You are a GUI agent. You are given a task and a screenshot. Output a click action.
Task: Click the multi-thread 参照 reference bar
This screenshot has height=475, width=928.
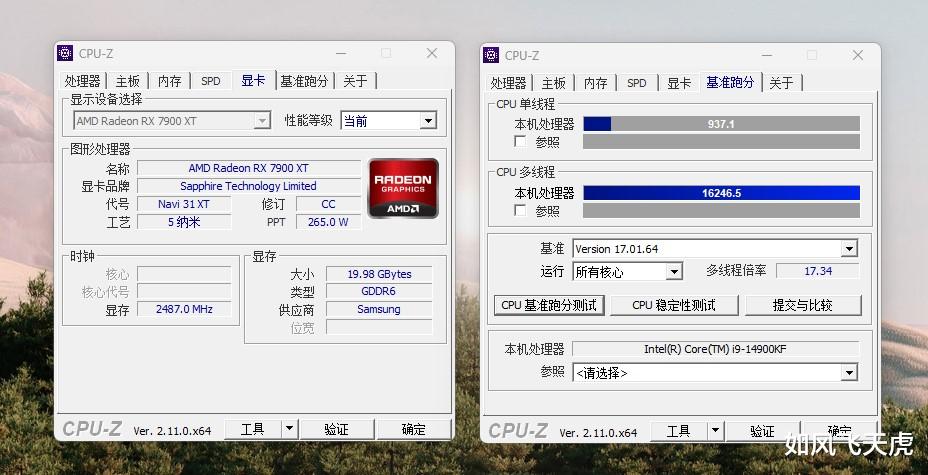(x=721, y=211)
